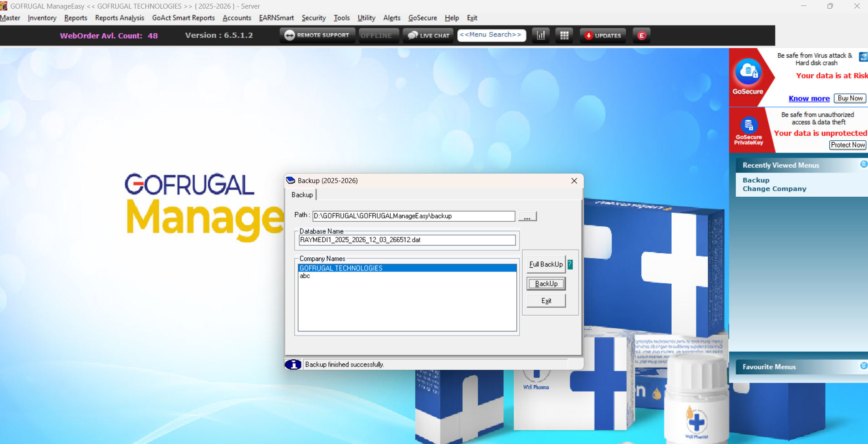Click the icon beside the virus attack banner
Viewport: 868px width, 444px height.
click(863, 57)
